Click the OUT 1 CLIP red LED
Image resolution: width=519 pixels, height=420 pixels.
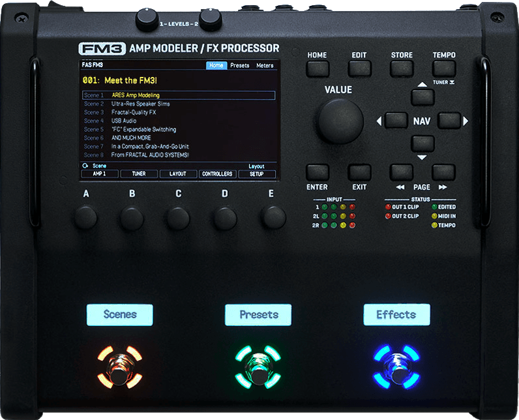coord(388,207)
